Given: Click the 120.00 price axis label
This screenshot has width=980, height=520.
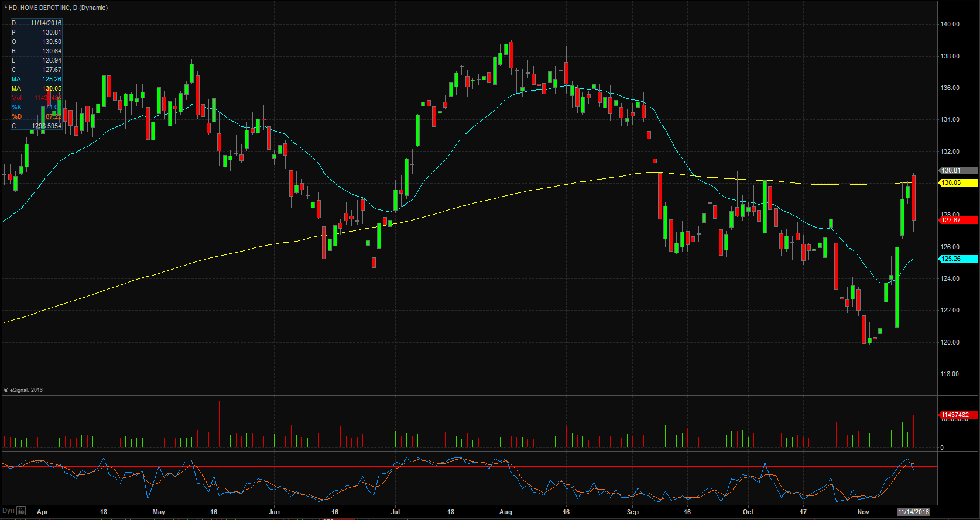Looking at the screenshot, I should (950, 343).
